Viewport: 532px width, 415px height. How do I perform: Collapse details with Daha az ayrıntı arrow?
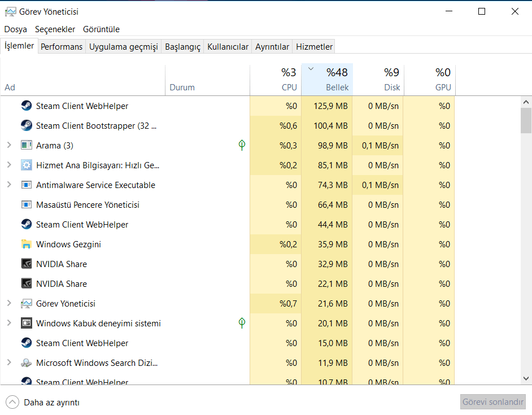click(x=12, y=402)
